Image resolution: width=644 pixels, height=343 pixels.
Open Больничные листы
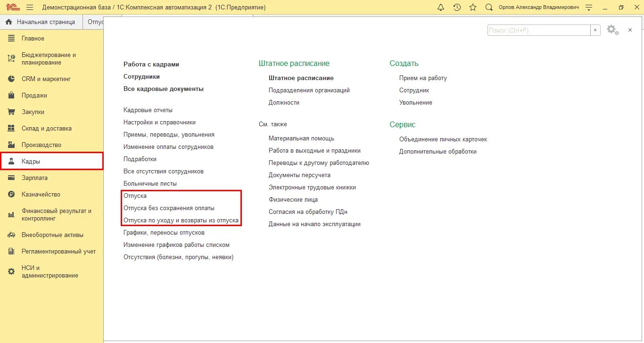tap(150, 183)
